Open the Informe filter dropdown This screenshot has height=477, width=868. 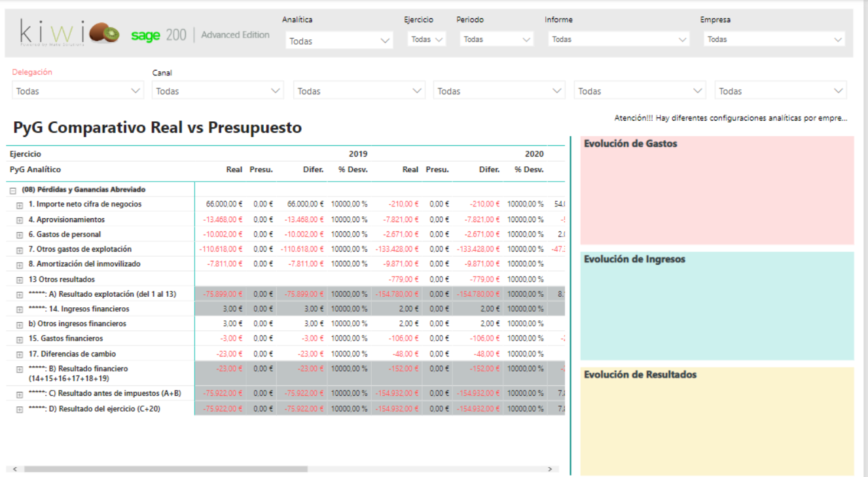pos(619,39)
